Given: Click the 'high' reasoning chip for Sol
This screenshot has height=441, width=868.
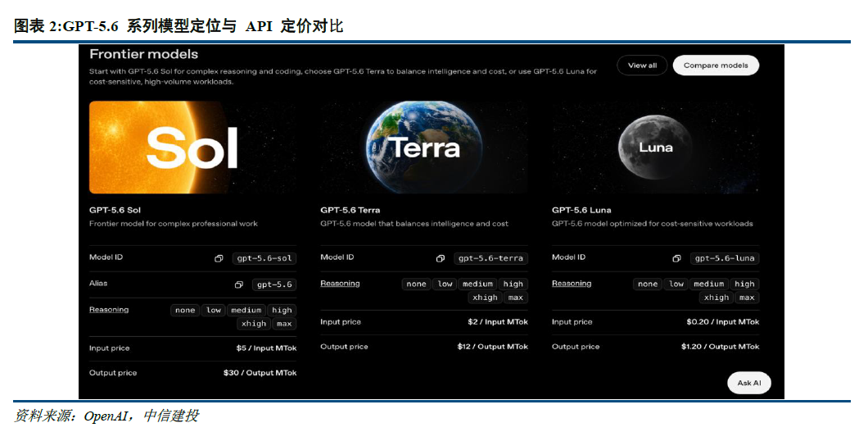Looking at the screenshot, I should click(282, 310).
